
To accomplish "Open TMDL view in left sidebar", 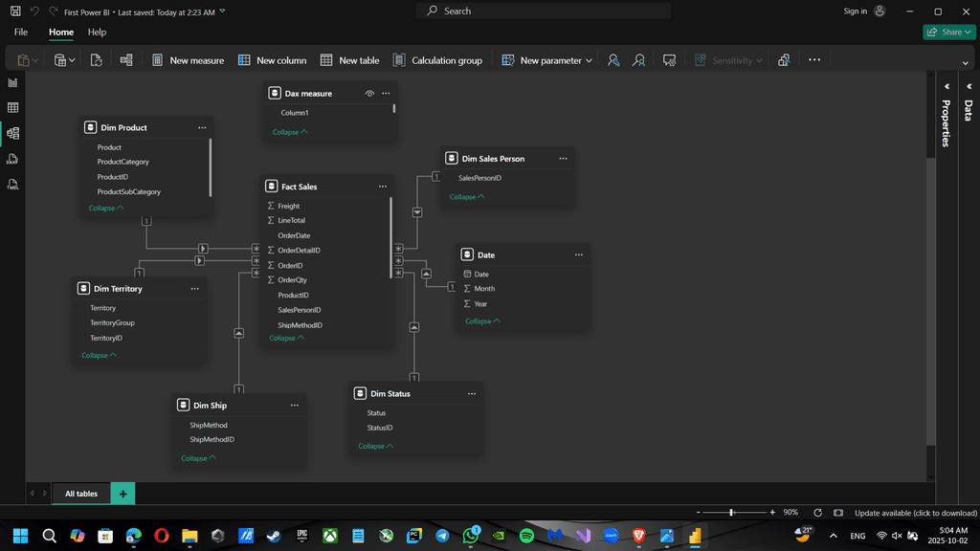I will (x=12, y=184).
